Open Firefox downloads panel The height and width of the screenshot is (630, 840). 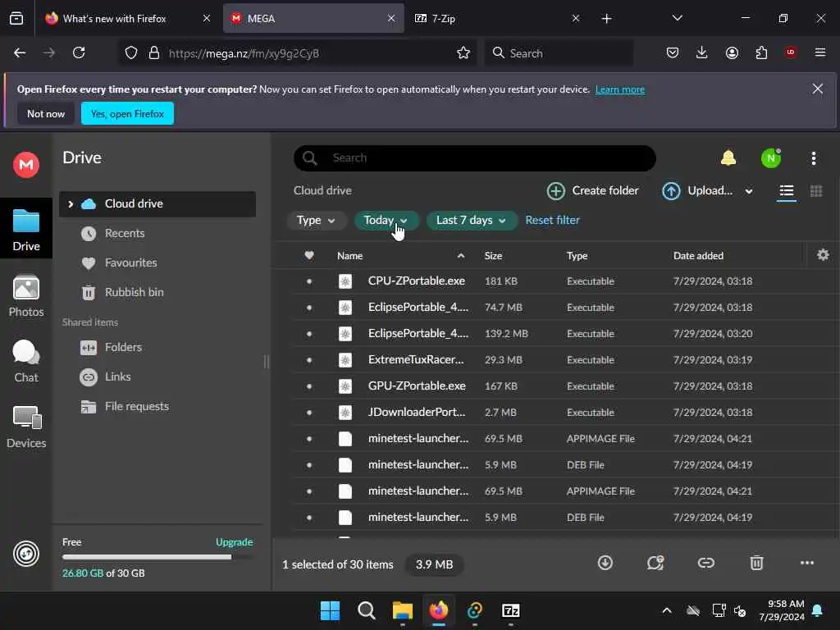[x=702, y=52]
